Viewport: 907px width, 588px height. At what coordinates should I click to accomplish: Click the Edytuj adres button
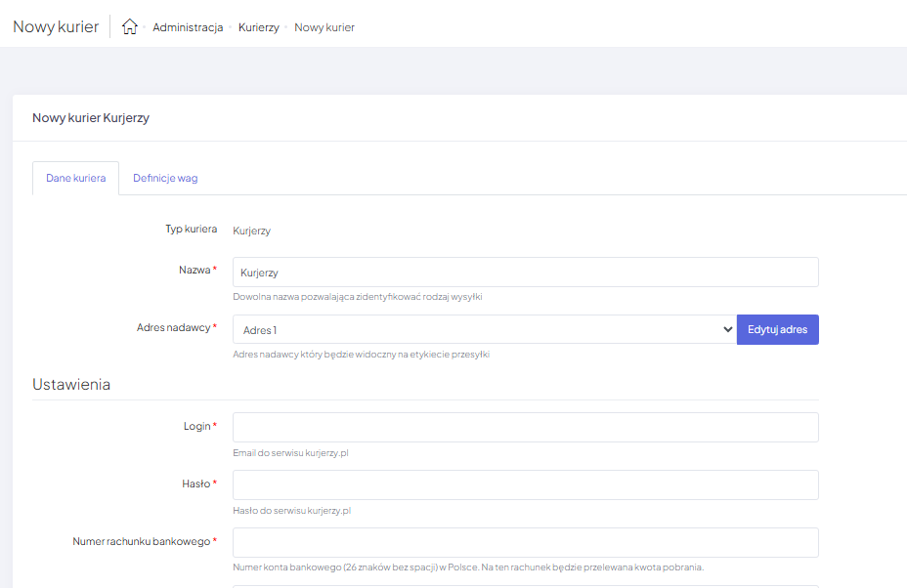click(x=777, y=329)
